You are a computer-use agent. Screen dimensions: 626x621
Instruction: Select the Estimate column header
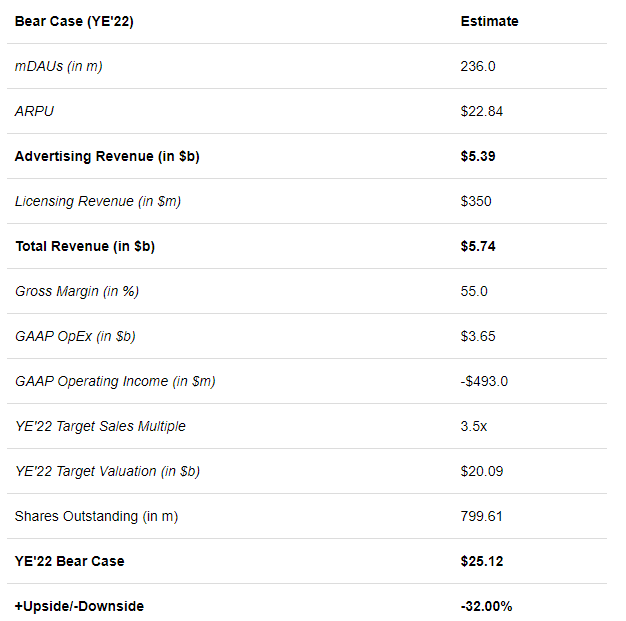[x=489, y=21]
